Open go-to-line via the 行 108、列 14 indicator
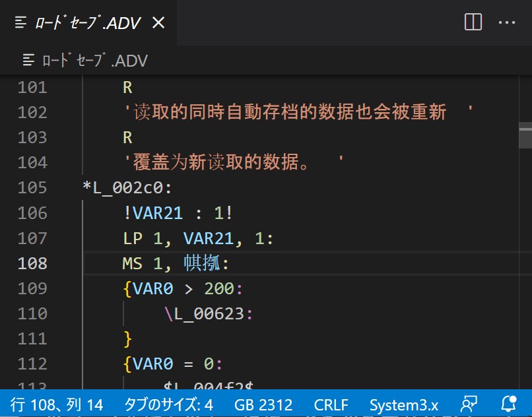 point(56,405)
